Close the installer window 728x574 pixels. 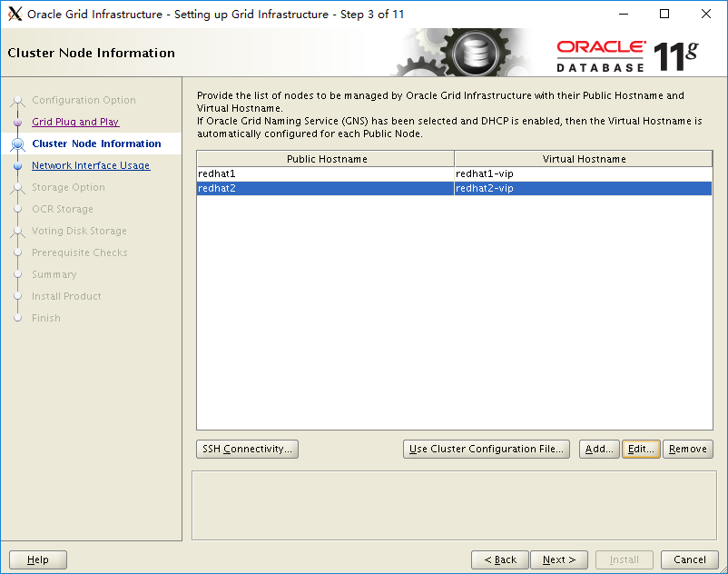pos(705,14)
